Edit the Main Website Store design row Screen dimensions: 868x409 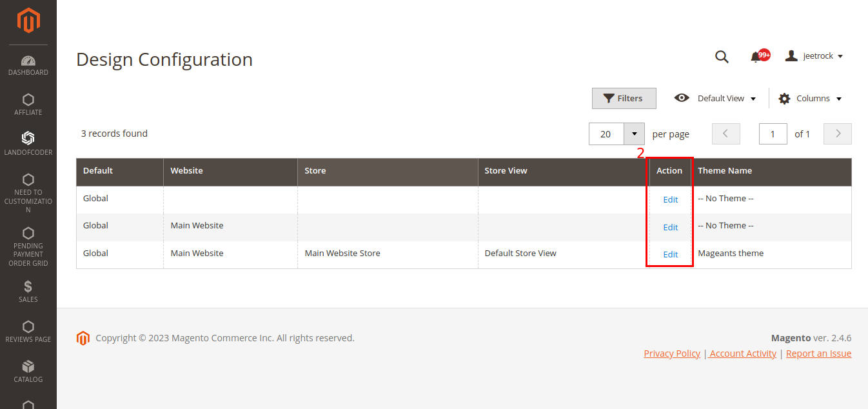[x=669, y=254]
